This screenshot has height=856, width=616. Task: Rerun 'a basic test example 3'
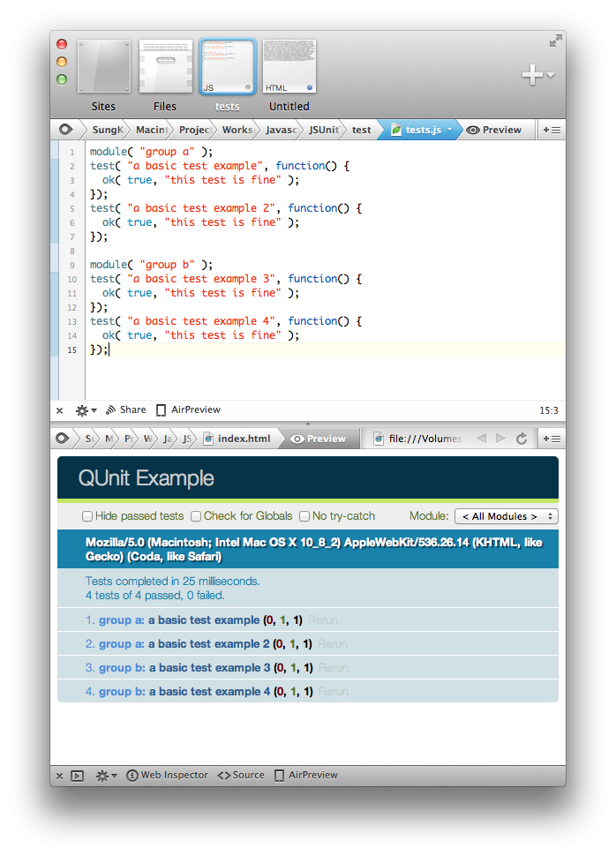[x=333, y=668]
